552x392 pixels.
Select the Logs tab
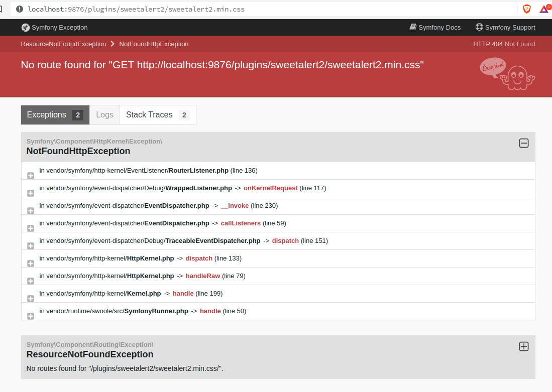pyautogui.click(x=104, y=115)
